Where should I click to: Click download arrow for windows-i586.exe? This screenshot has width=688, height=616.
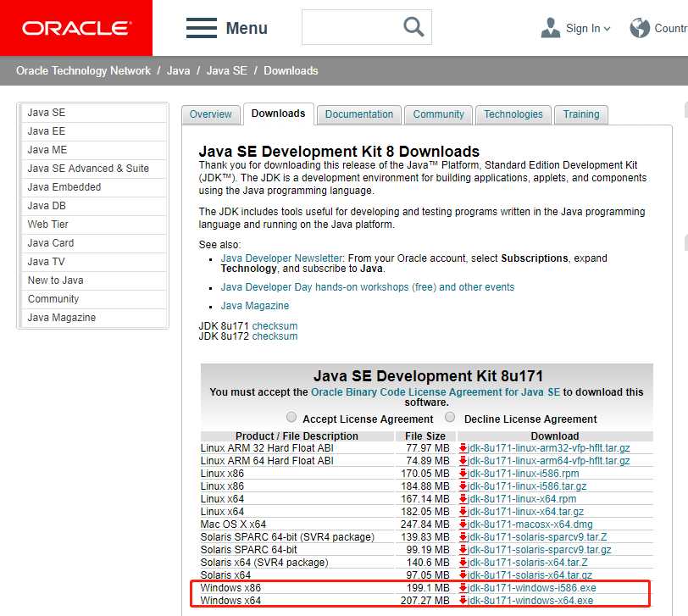(463, 587)
